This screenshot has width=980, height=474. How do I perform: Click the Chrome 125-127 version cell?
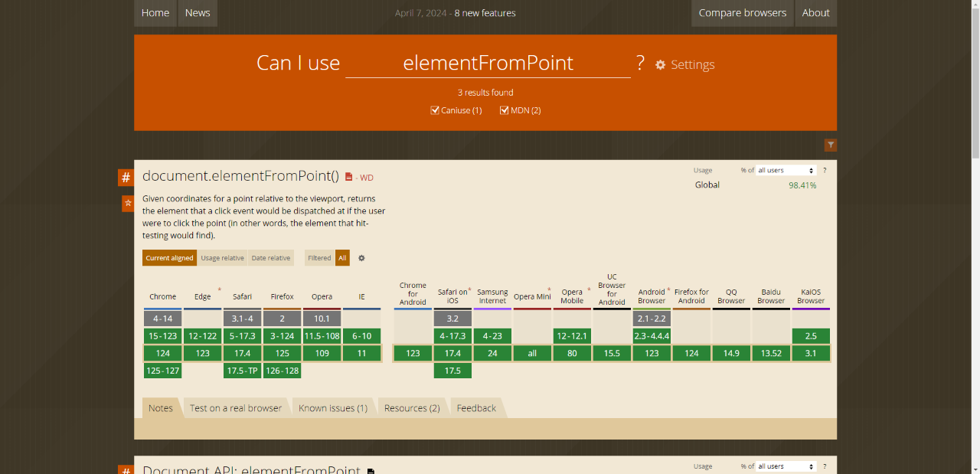point(162,371)
